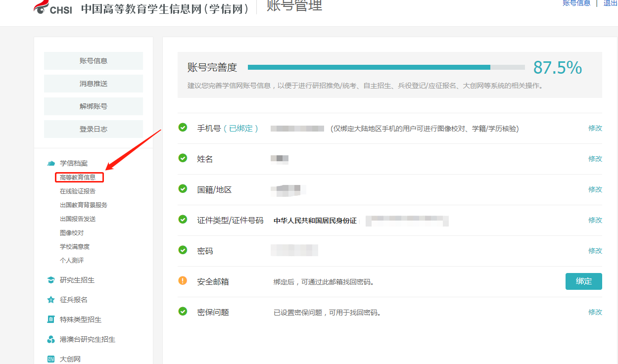
Task: Click the green check icon beside 证件类型/证件号码
Action: [x=183, y=220]
